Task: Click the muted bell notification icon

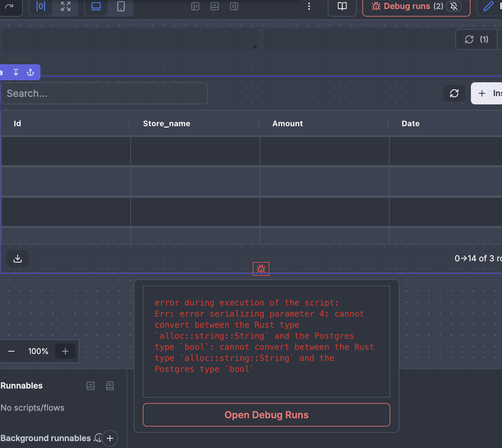Action: (454, 6)
